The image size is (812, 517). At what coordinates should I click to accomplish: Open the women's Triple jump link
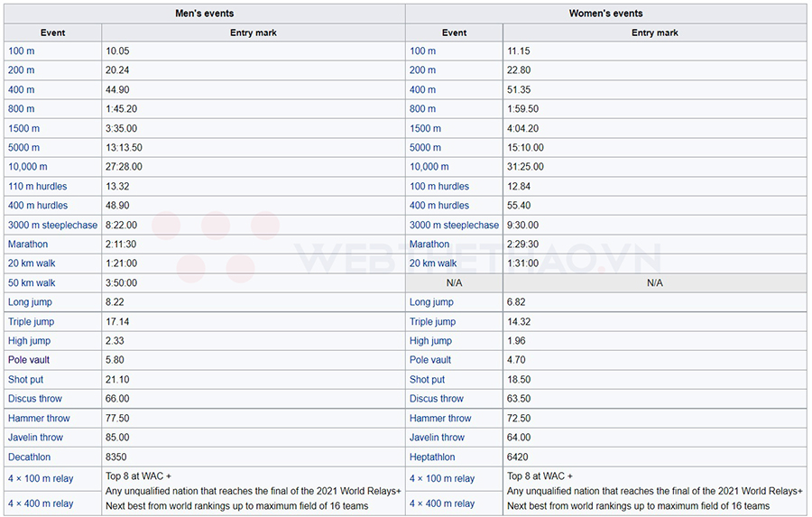[x=432, y=322]
